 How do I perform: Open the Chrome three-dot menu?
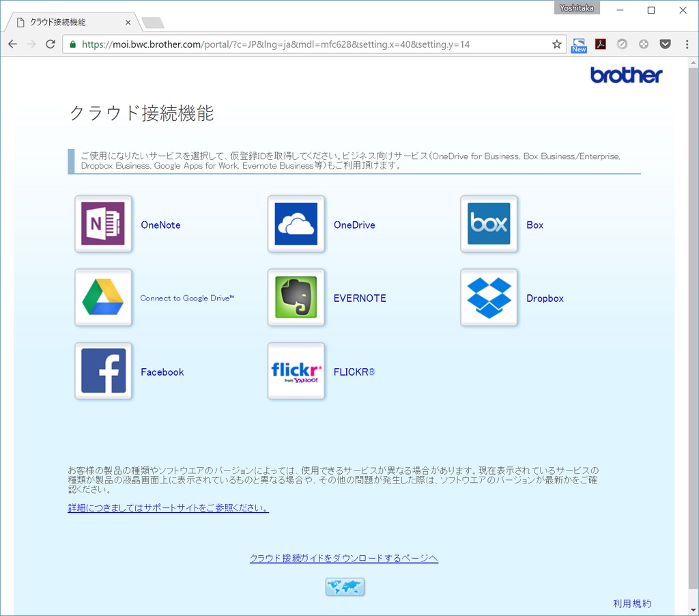[687, 44]
